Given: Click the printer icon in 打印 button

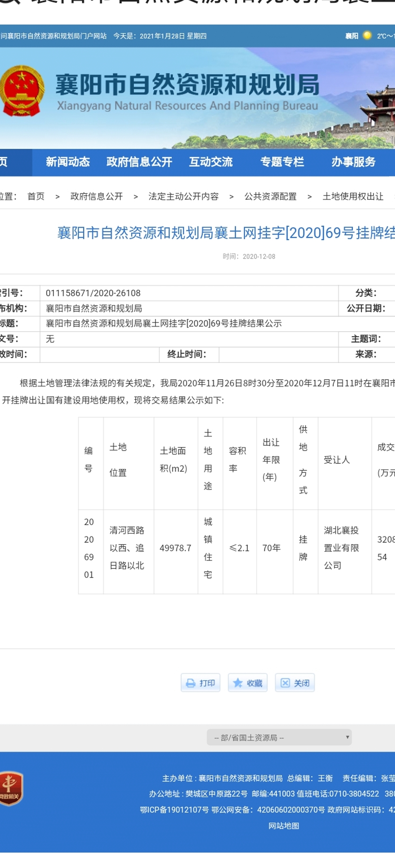Looking at the screenshot, I should (x=191, y=683).
